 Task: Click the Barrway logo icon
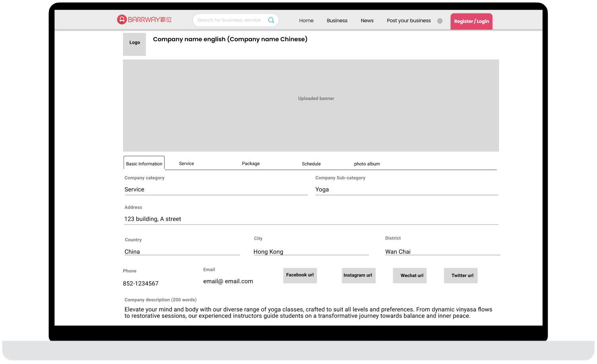[x=122, y=19]
